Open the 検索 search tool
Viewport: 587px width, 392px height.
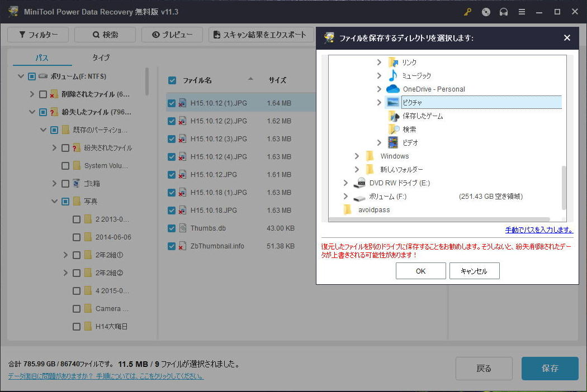(104, 34)
